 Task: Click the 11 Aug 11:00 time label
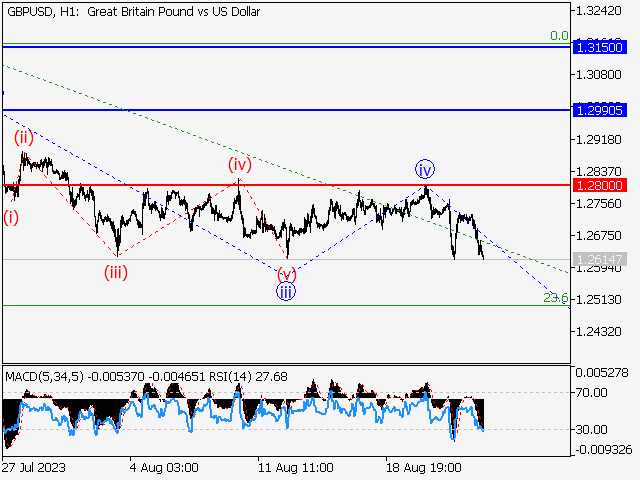pos(296,467)
